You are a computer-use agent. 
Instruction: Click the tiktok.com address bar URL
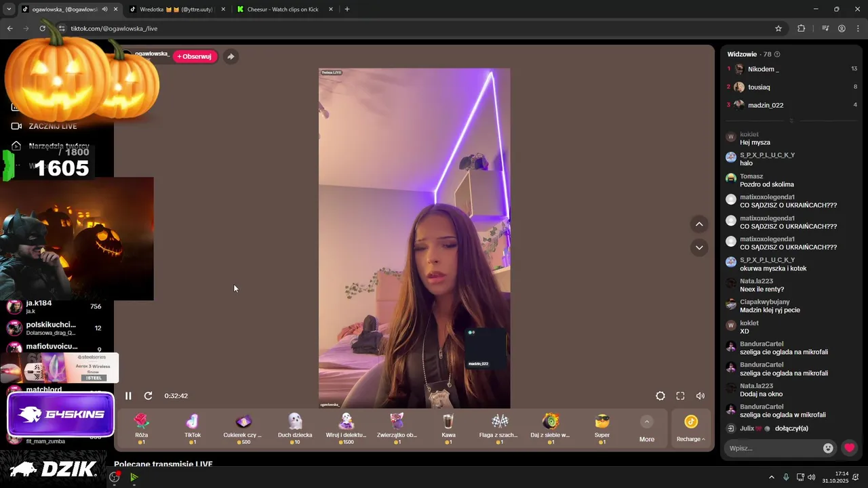tap(114, 28)
